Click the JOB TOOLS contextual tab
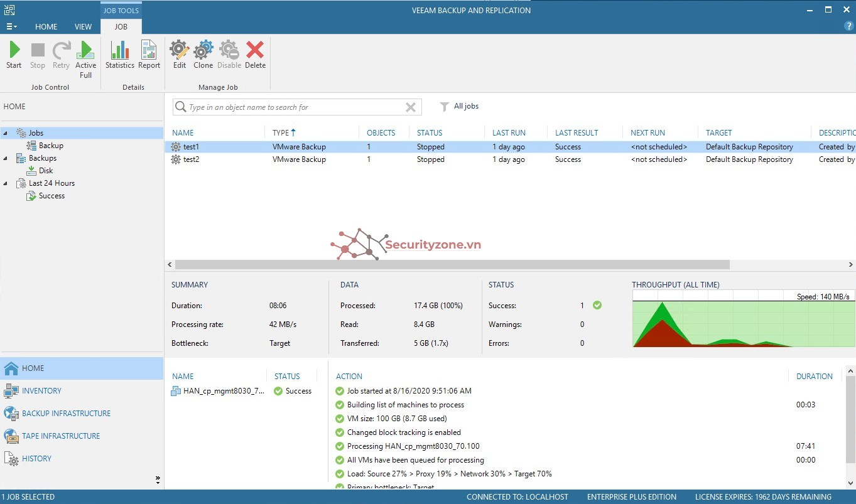The width and height of the screenshot is (856, 504). point(121,11)
